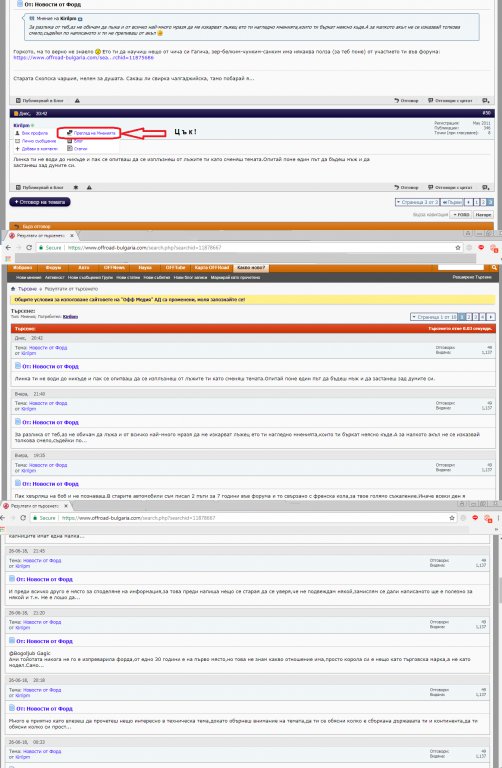
Task: Reload page in bottom browser window
Action: click(x=23, y=518)
